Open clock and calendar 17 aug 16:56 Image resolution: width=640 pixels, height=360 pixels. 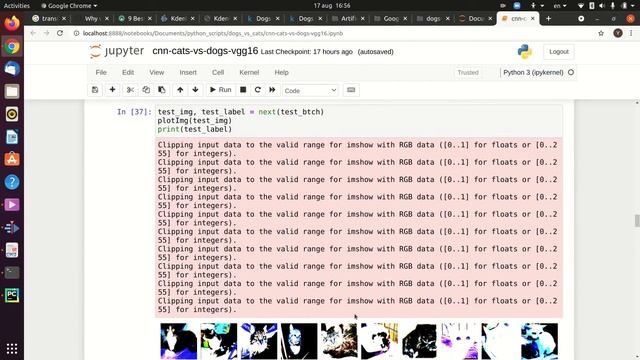point(332,6)
